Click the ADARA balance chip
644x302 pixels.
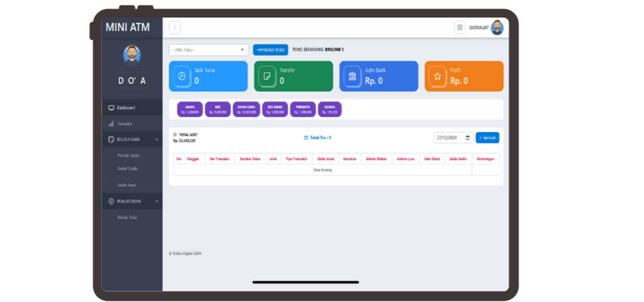[x=330, y=109]
